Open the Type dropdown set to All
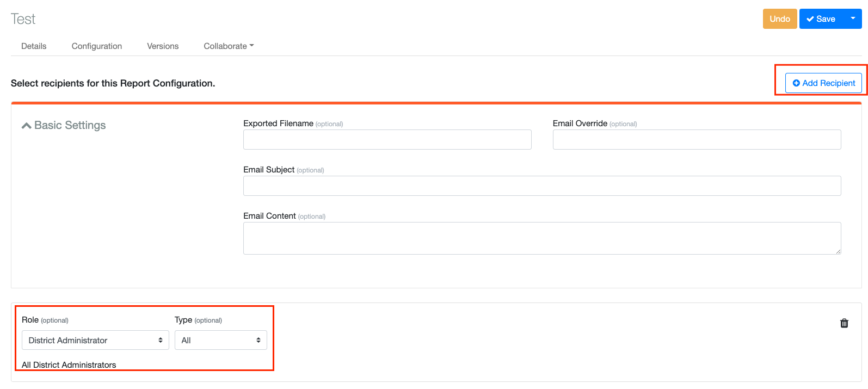Screen dimensions: 868x389 (220, 340)
